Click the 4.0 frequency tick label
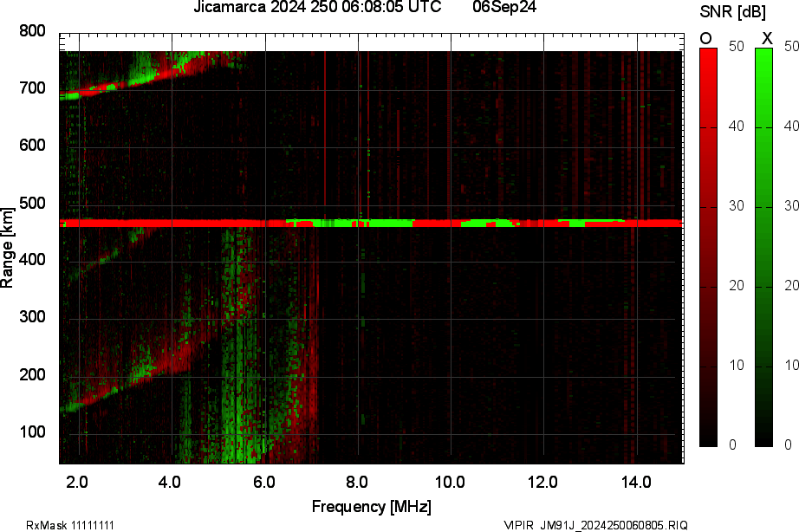Screen dimensions: 799x532 (x=170, y=482)
